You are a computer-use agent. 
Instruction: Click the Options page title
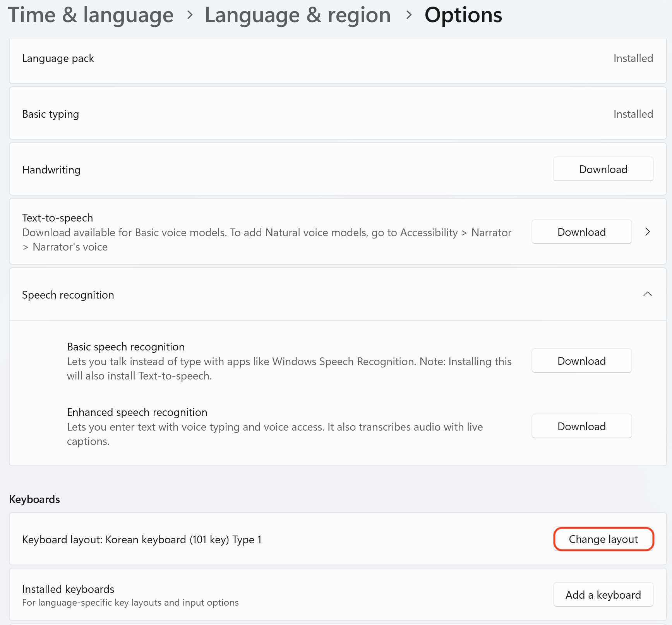pyautogui.click(x=463, y=15)
